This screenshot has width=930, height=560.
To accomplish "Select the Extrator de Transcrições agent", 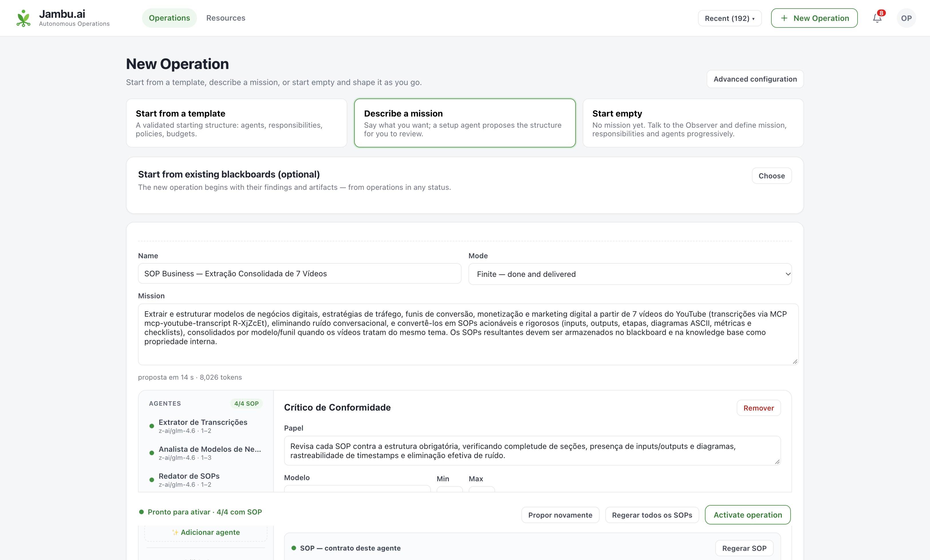I will click(206, 426).
